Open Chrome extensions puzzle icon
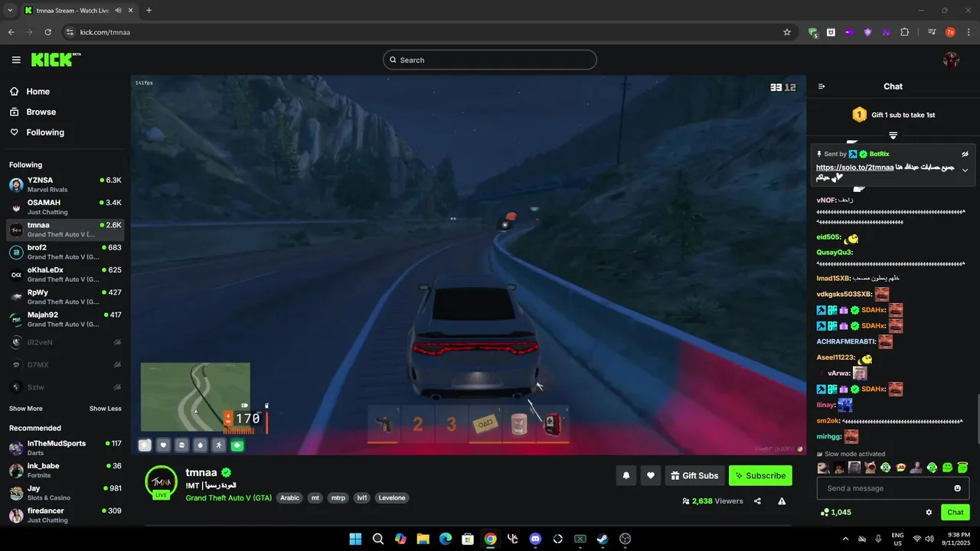 point(904,32)
